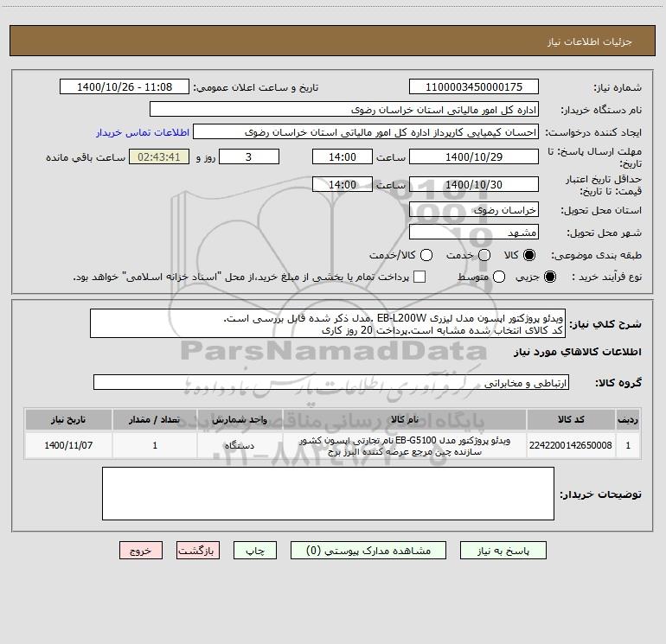Click the گروه کالا field ارتباطی و مخابراتی

(331, 382)
